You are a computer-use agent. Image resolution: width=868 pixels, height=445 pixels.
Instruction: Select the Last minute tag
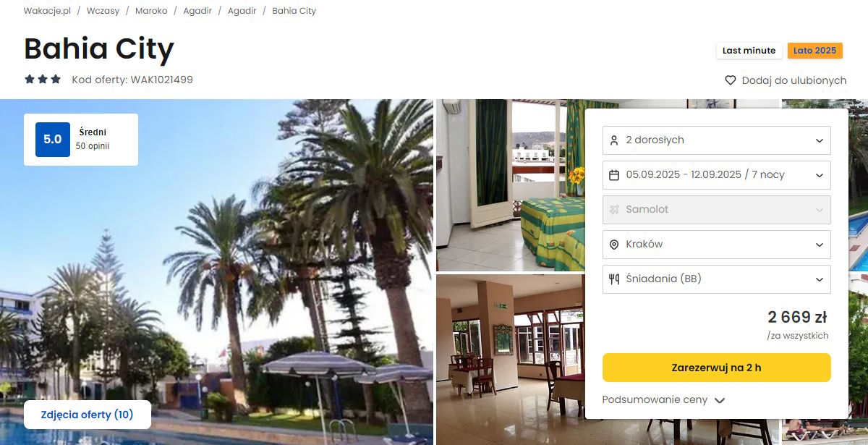coord(749,51)
